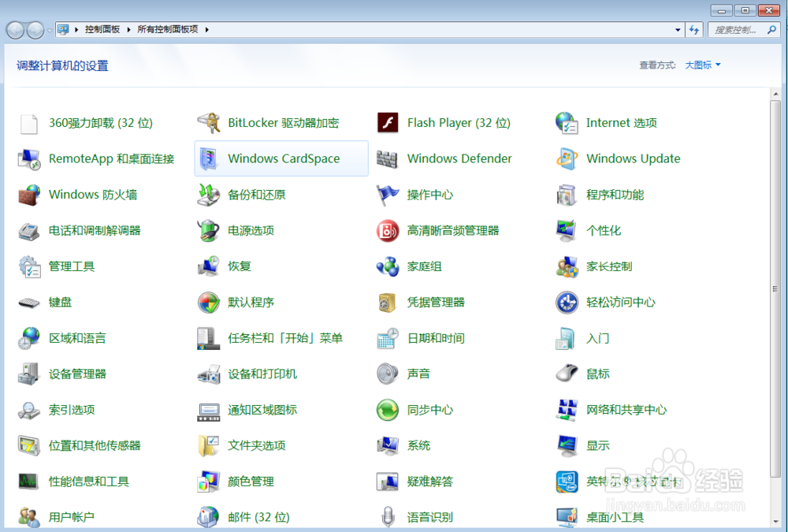Click the Forward navigation button
This screenshot has height=532, width=788.
pyautogui.click(x=35, y=30)
